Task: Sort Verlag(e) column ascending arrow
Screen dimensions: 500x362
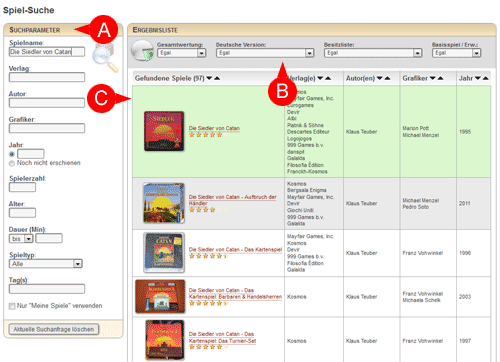Action: click(328, 78)
